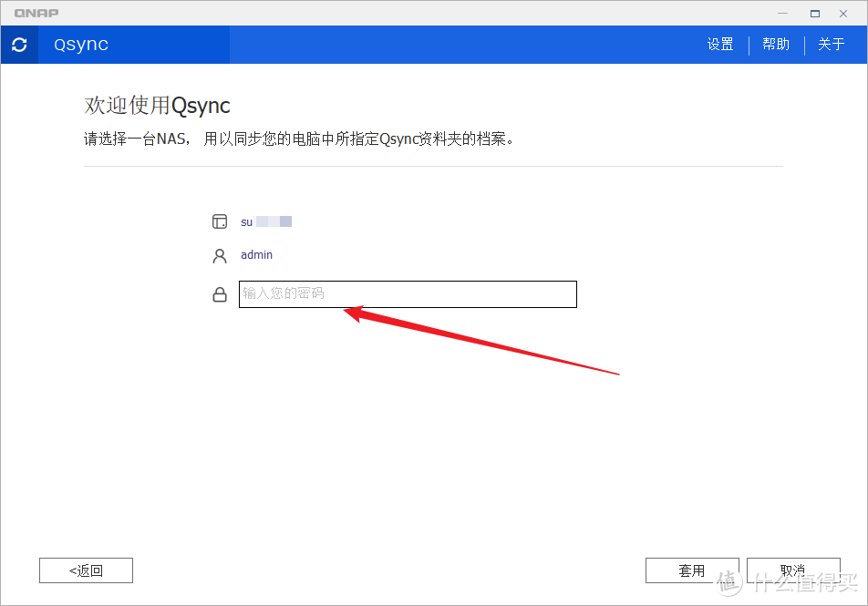Open the 设置 settings menu
This screenshot has height=606, width=868.
719,44
